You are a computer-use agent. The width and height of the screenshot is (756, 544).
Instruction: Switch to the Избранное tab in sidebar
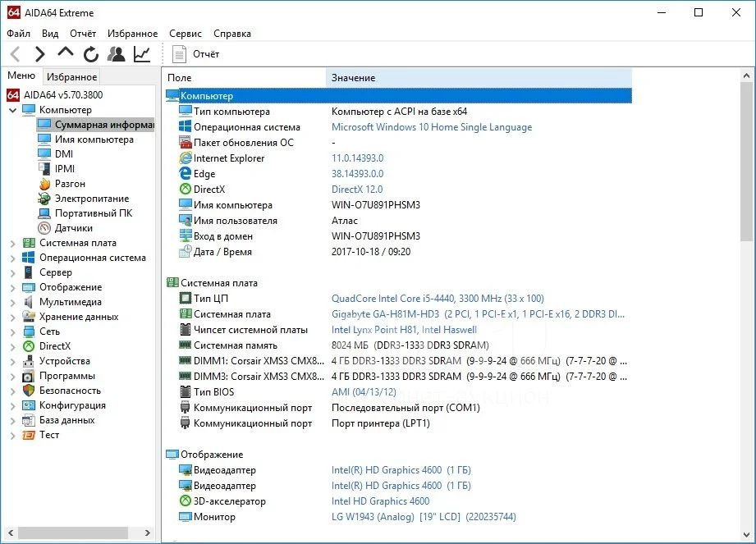pos(72,76)
